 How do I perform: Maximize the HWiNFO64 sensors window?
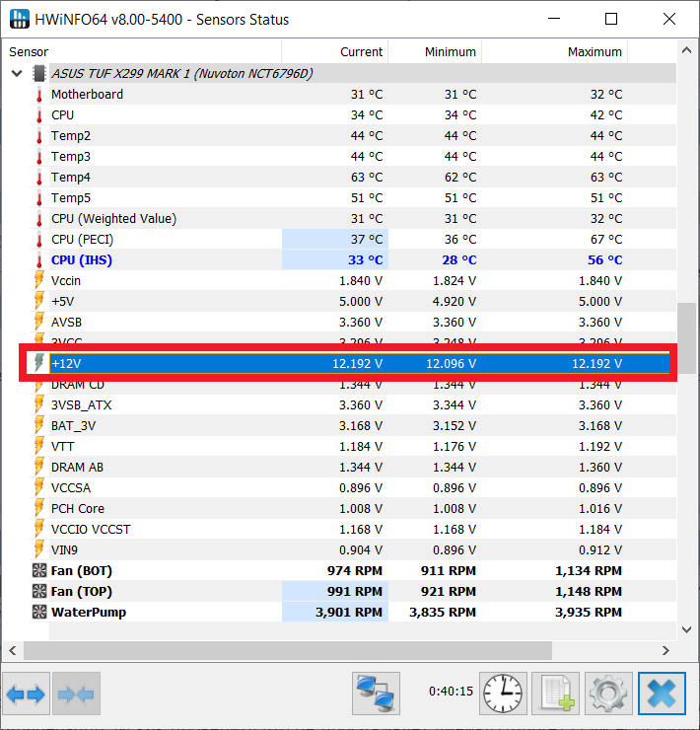[x=611, y=19]
